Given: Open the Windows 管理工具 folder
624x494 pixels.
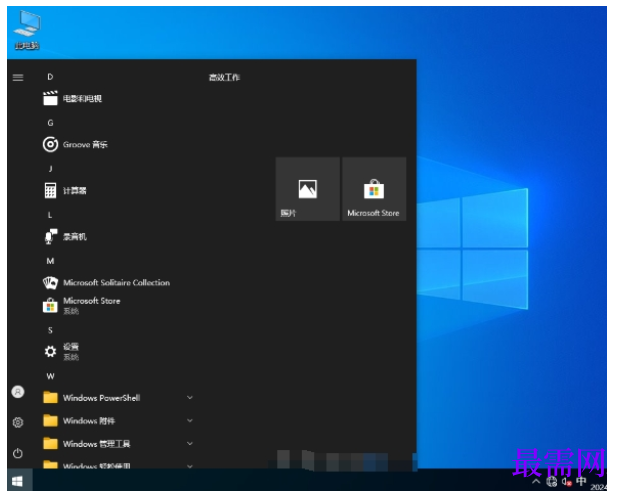Looking at the screenshot, I should (x=117, y=443).
